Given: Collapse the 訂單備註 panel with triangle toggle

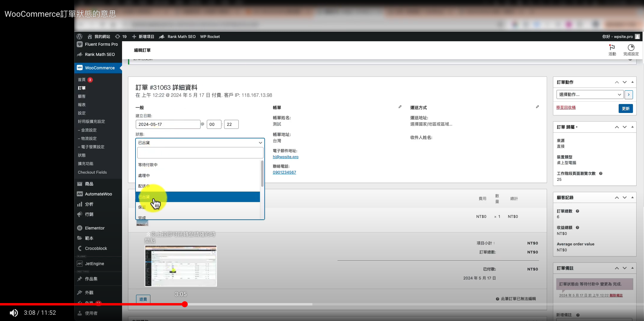Looking at the screenshot, I should coord(632,268).
